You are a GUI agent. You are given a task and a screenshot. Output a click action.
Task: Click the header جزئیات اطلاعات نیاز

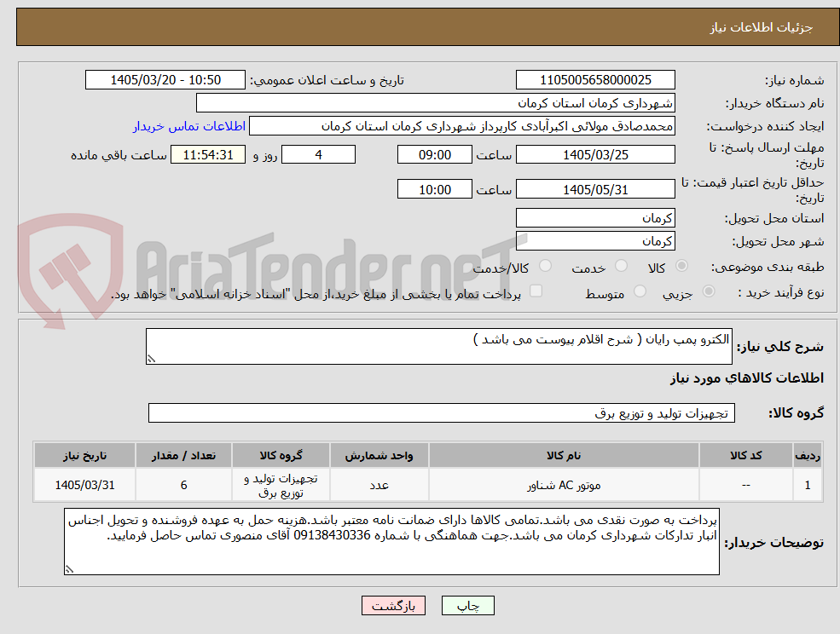coord(761,27)
